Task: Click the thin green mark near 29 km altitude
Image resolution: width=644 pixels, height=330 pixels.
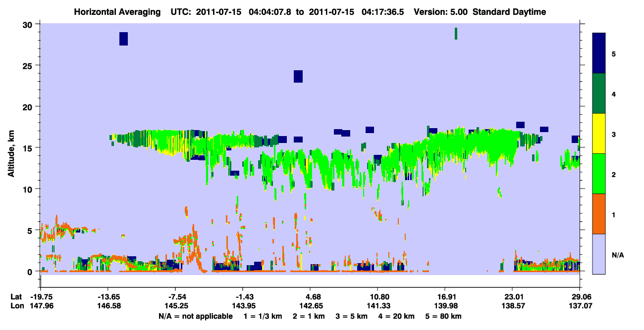Action: 456,34
